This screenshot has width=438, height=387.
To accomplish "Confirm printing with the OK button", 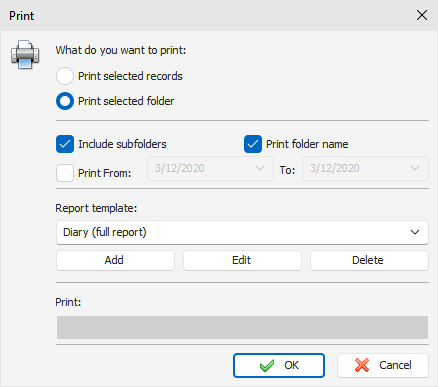I will tap(279, 365).
